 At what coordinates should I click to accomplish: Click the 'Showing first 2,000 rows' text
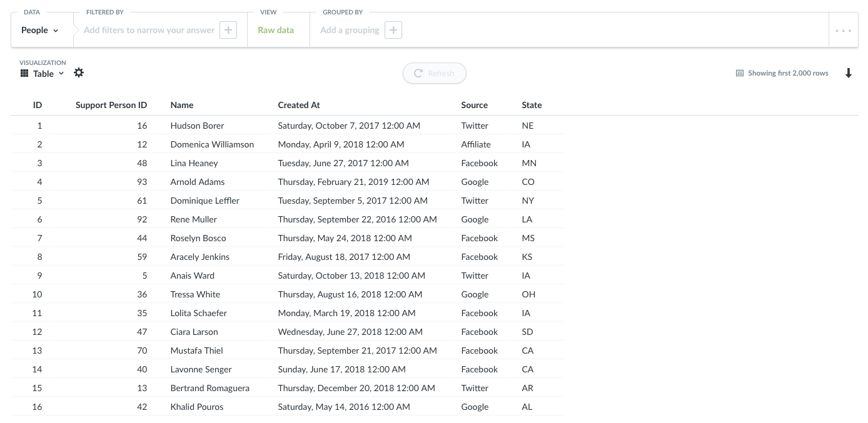pyautogui.click(x=788, y=73)
